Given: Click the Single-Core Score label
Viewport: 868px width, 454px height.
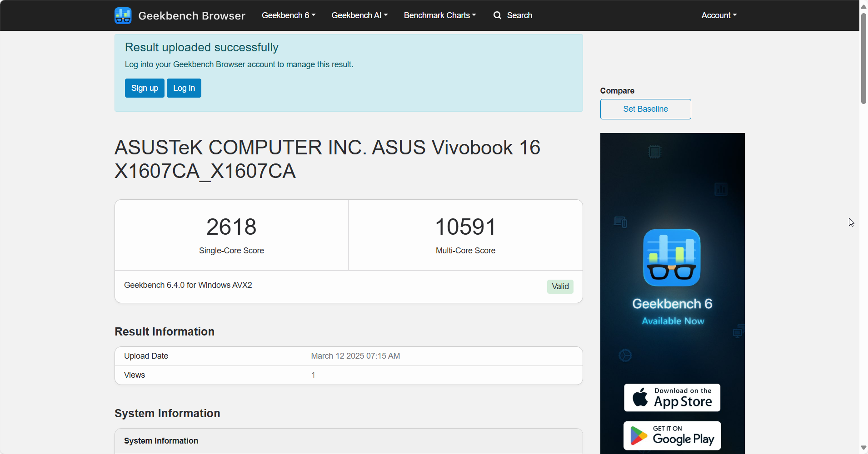Looking at the screenshot, I should [x=231, y=251].
